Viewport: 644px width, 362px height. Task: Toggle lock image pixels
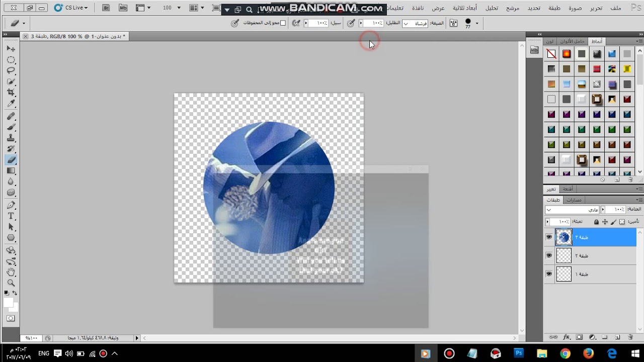tap(613, 222)
